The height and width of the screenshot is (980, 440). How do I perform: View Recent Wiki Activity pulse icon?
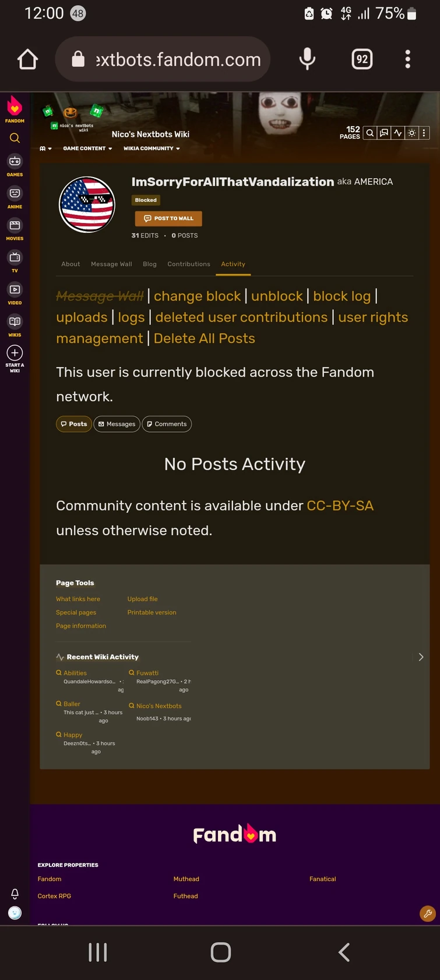tap(397, 133)
